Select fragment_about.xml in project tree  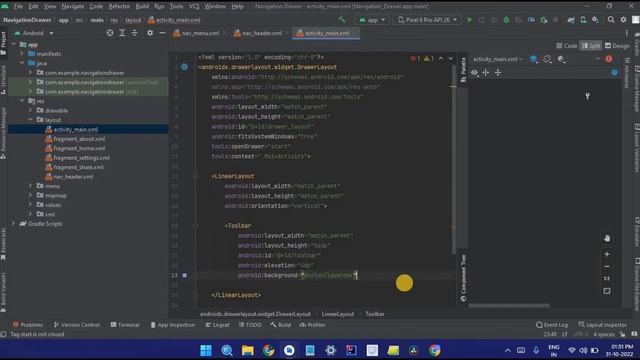click(x=79, y=139)
